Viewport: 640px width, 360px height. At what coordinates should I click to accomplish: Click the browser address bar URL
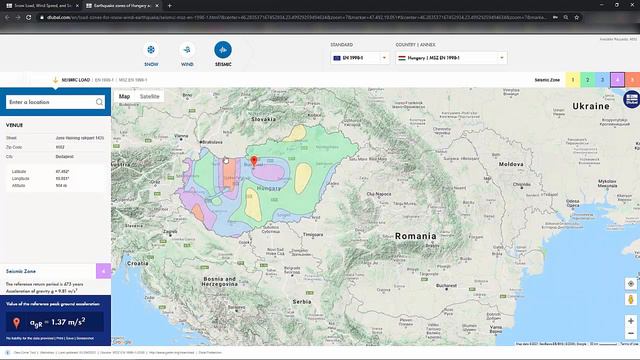tap(297, 17)
